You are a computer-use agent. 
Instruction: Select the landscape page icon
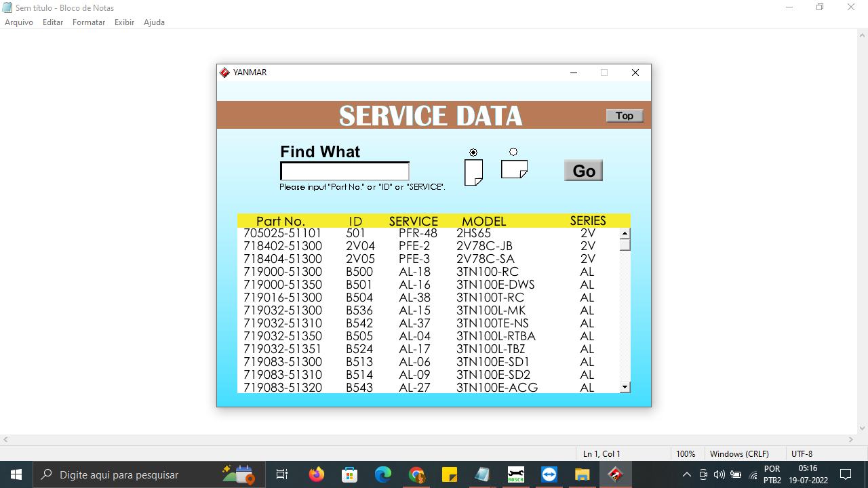coord(513,169)
